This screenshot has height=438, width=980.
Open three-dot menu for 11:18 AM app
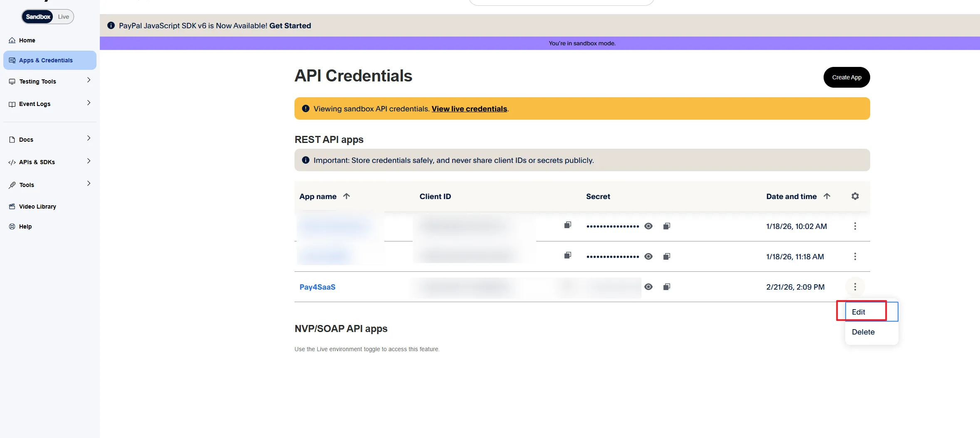tap(855, 256)
